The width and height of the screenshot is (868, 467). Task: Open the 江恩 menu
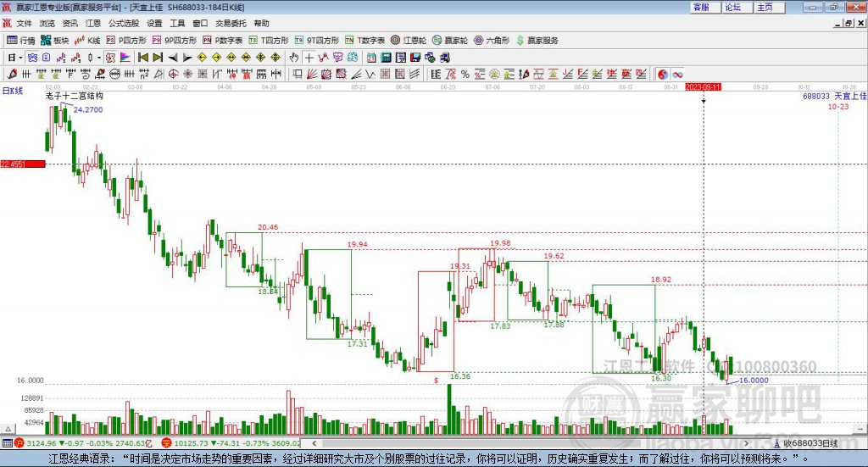pos(93,23)
